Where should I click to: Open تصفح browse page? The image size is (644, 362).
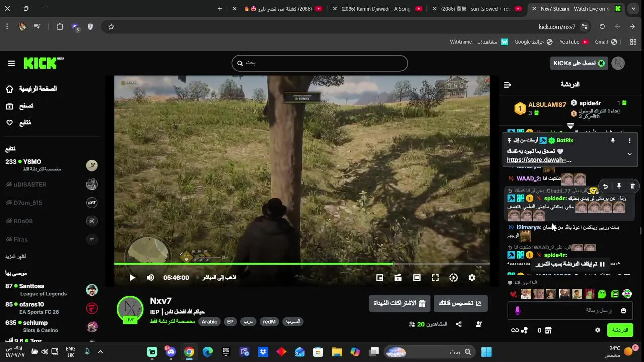(20, 106)
